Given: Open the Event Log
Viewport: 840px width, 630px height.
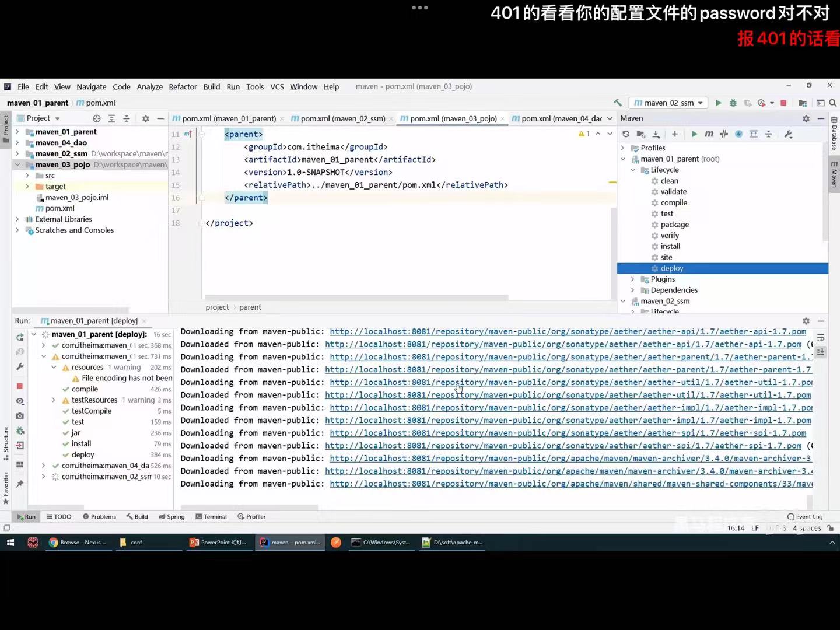Looking at the screenshot, I should click(805, 517).
